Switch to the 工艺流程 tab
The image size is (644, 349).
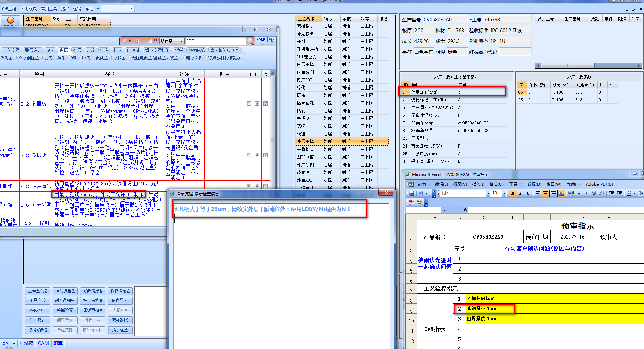(x=11, y=50)
